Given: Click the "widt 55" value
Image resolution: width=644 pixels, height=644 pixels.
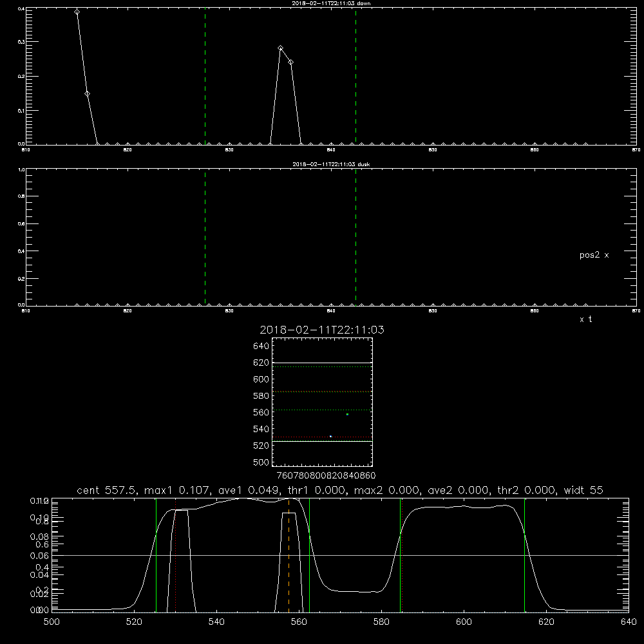Looking at the screenshot, I should [x=583, y=490].
